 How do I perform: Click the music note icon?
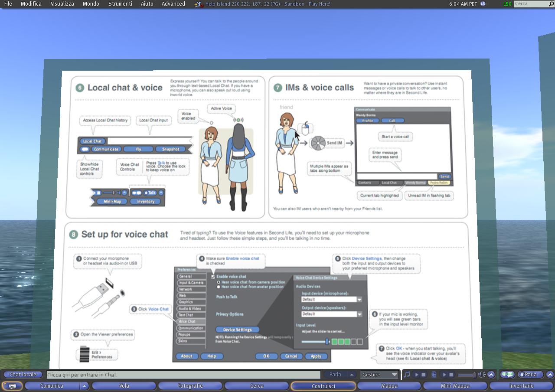[x=407, y=375]
